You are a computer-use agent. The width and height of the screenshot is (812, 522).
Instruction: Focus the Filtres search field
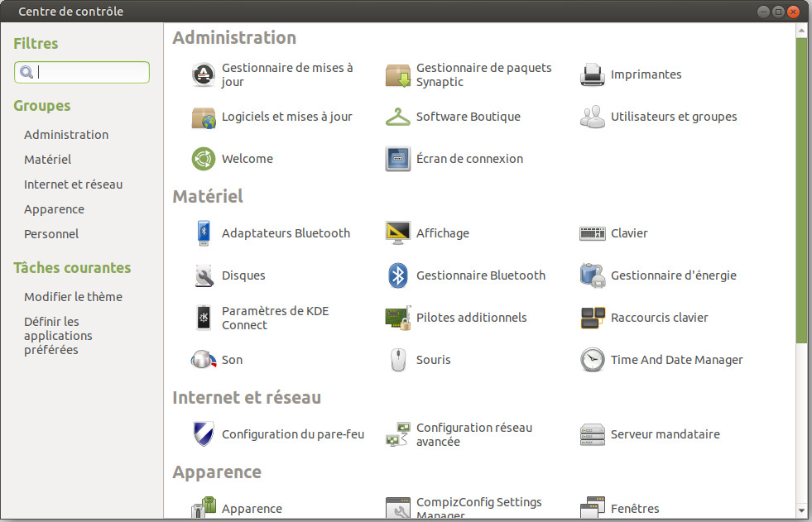point(82,73)
